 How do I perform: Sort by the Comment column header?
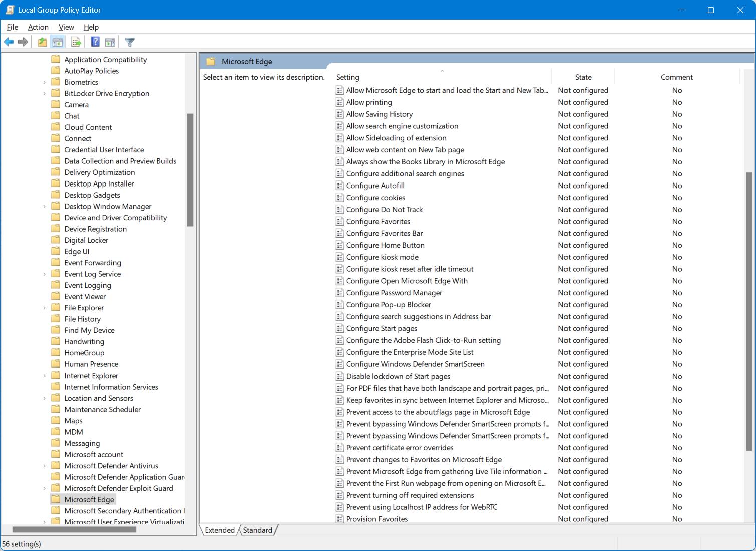point(677,77)
